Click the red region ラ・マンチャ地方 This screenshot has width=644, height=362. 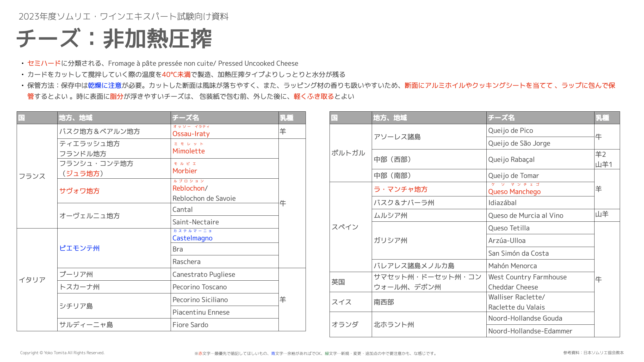coord(401,189)
